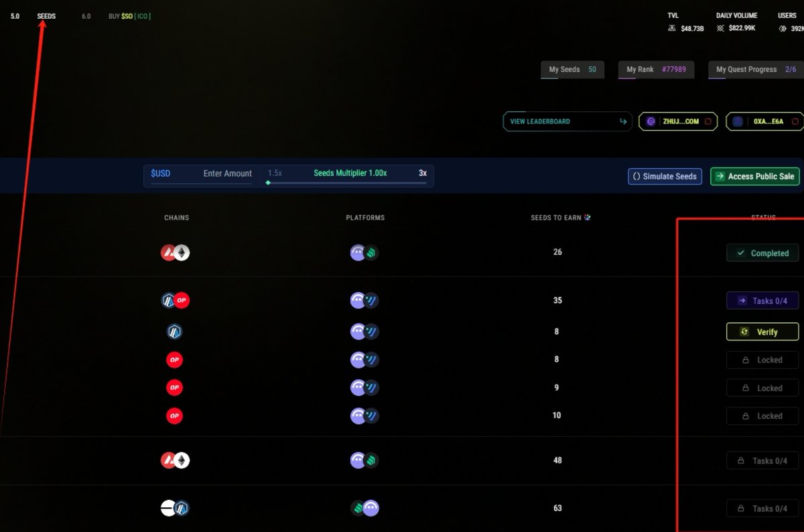Open the 5.0 menu item
This screenshot has width=804, height=532.
pos(15,16)
